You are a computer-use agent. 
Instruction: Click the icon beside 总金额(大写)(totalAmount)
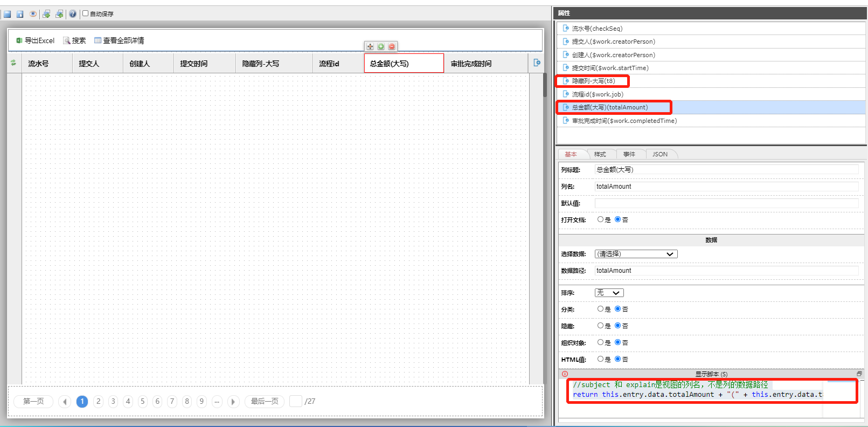point(566,107)
